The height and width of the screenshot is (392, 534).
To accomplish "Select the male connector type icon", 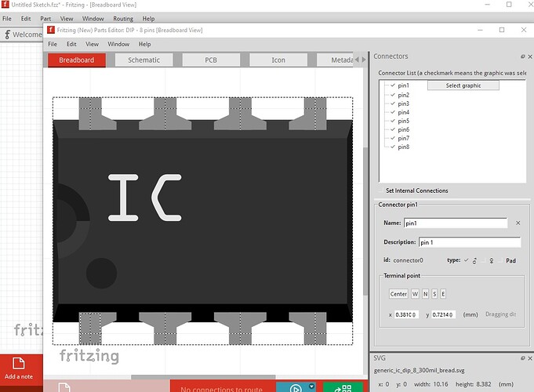I will 474,260.
